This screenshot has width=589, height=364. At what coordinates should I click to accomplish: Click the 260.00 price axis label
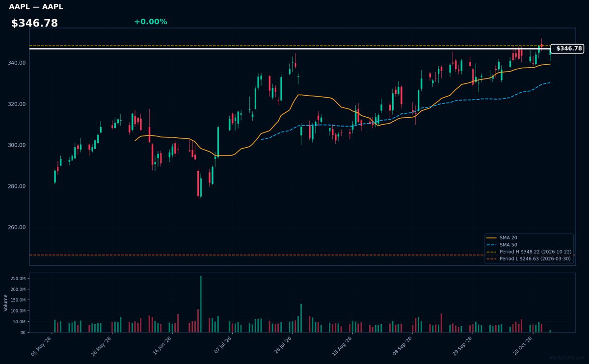tap(17, 228)
